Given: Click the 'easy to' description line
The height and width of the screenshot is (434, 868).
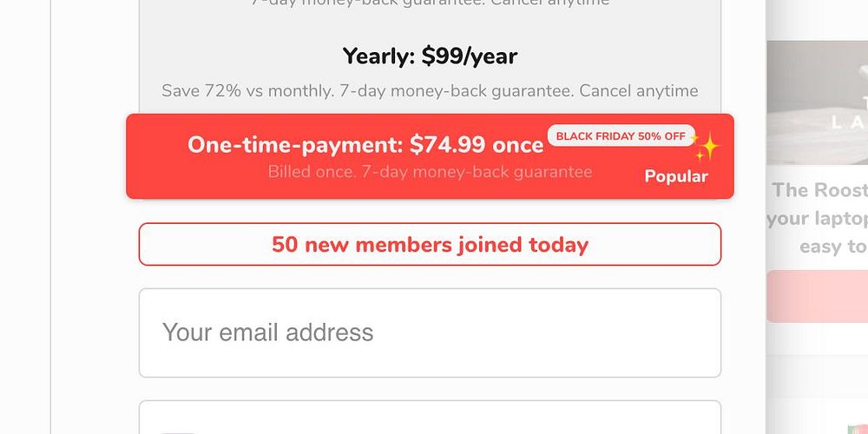Looking at the screenshot, I should pyautogui.click(x=832, y=247).
